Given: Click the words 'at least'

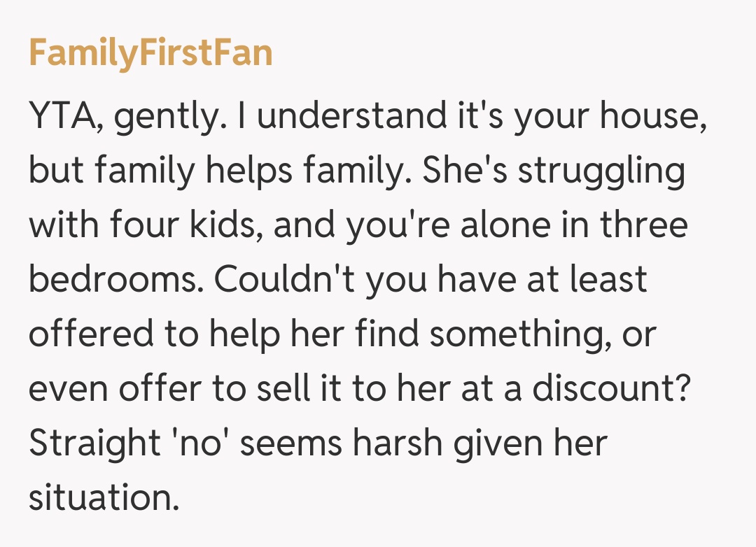Looking at the screenshot, I should pyautogui.click(x=594, y=280).
